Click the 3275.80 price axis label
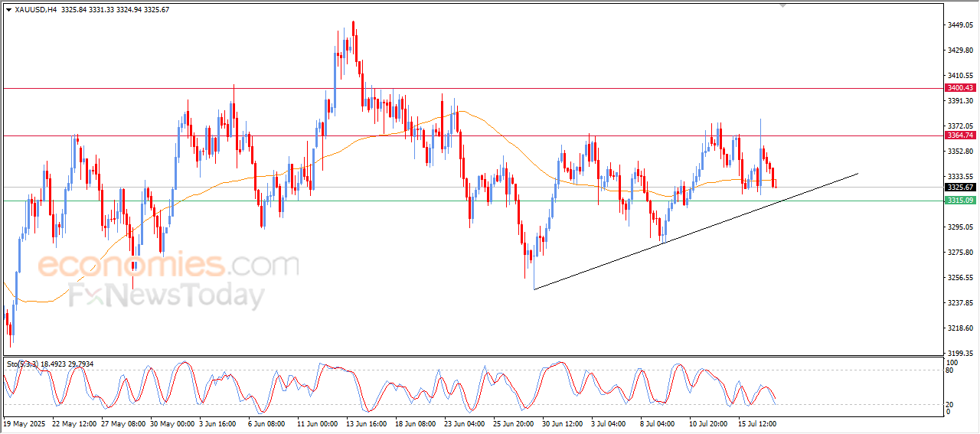 click(x=962, y=253)
